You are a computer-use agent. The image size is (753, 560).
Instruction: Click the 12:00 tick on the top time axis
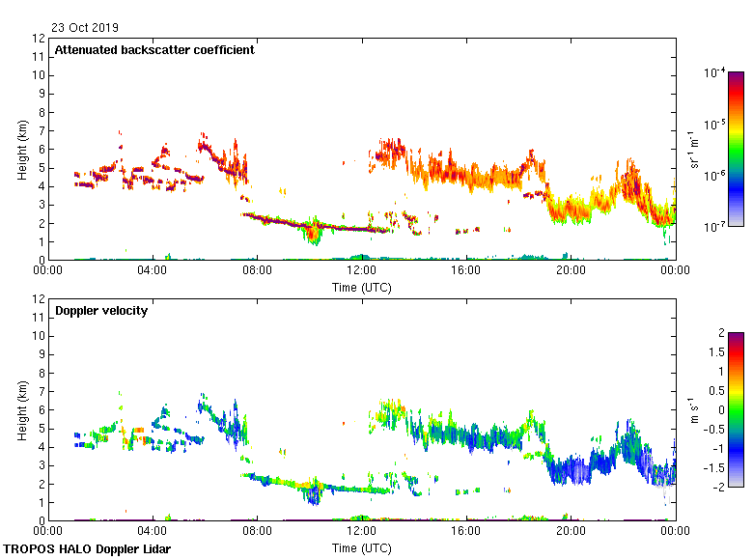(362, 272)
